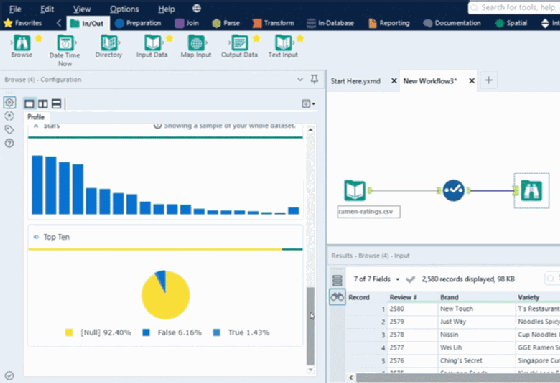Select the Text Input tool
This screenshot has height=383, width=560.
[x=283, y=46]
